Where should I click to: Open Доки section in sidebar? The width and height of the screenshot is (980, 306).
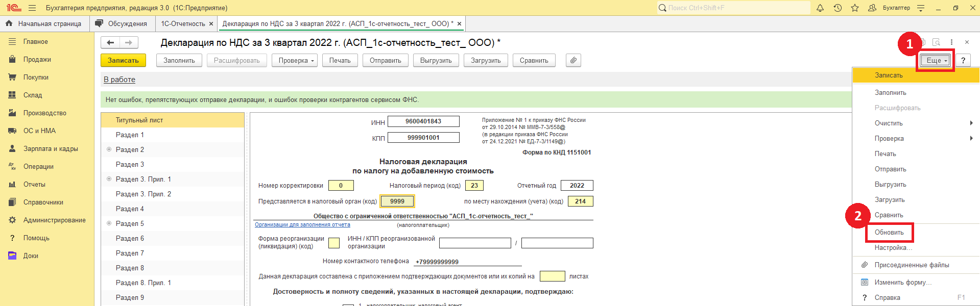[47, 256]
